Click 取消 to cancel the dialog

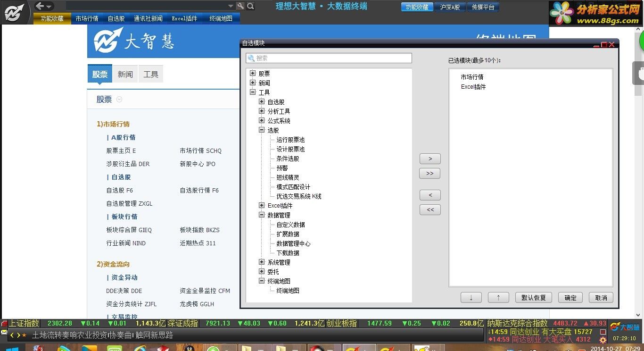point(601,298)
